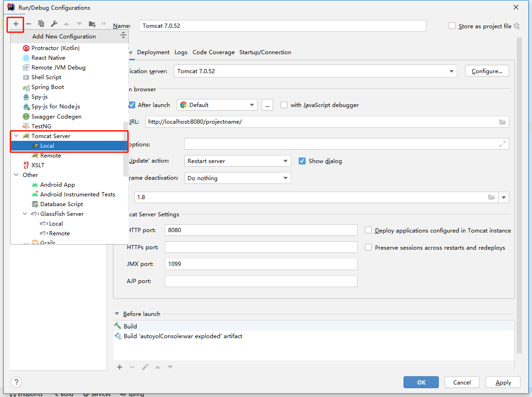Edit Before launch task pencil icon
Image resolution: width=532 pixels, height=397 pixels.
pos(145,367)
